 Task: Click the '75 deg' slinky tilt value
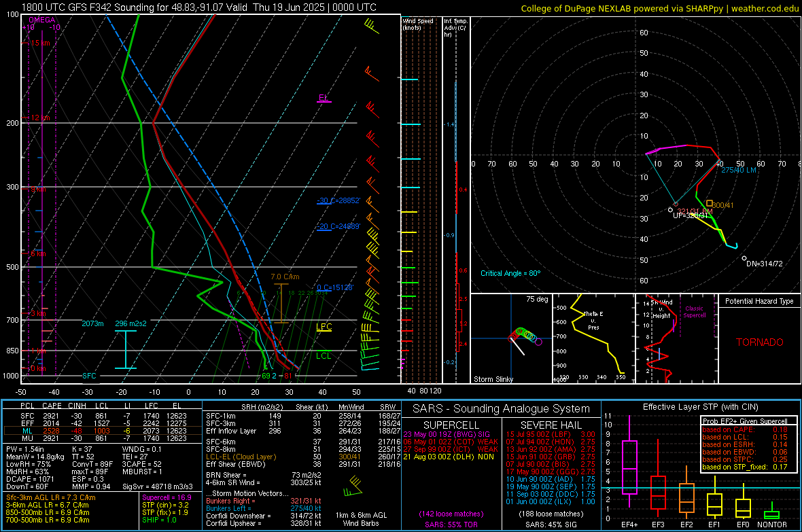(x=537, y=299)
